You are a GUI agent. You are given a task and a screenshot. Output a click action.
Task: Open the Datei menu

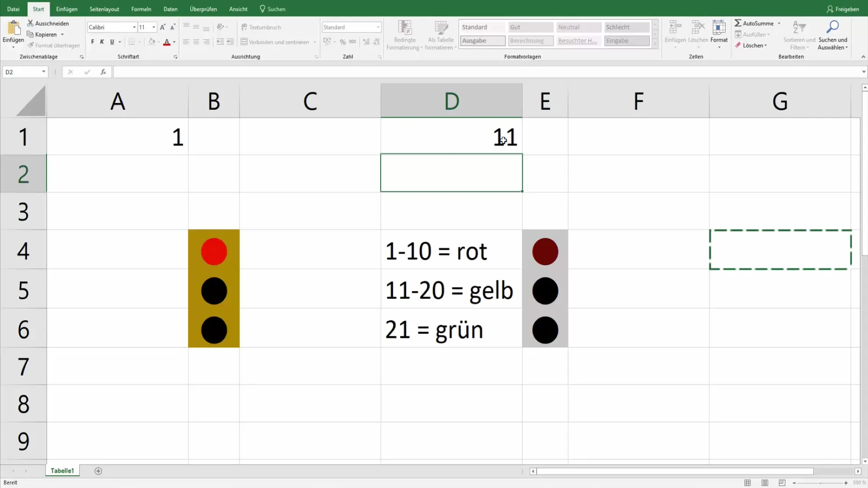(13, 9)
